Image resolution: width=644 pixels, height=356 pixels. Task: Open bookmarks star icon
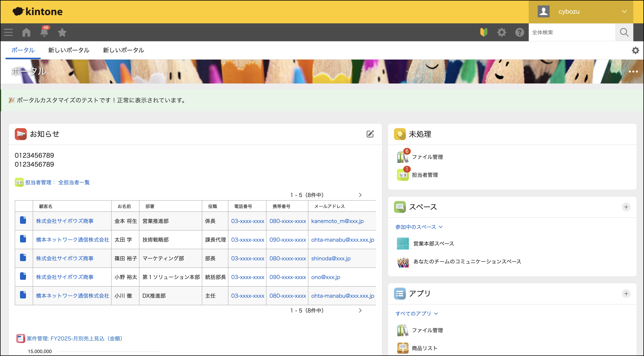click(x=62, y=32)
